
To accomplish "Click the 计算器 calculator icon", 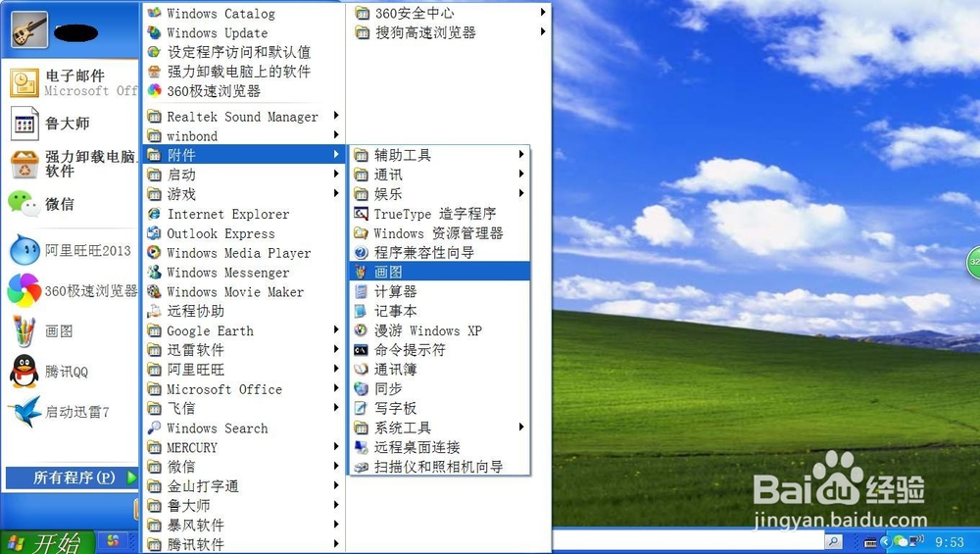I will (361, 291).
